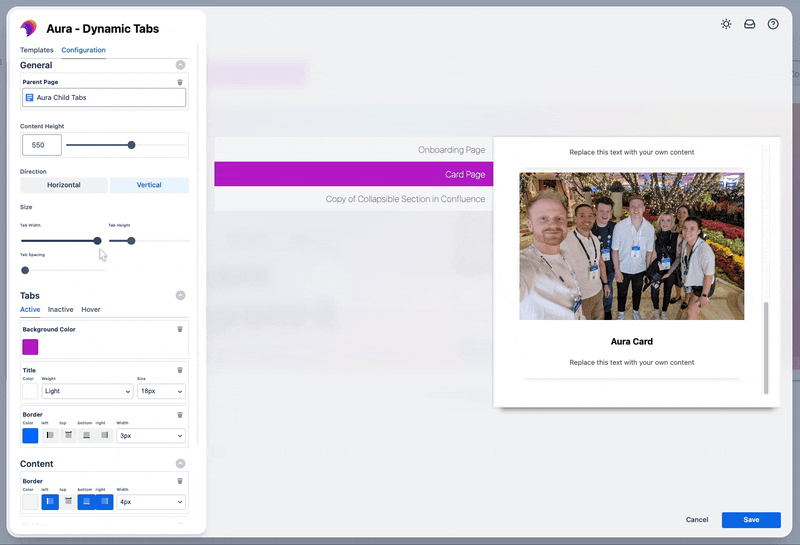
Task: Toggle Content bottom border
Action: pyautogui.click(x=86, y=502)
